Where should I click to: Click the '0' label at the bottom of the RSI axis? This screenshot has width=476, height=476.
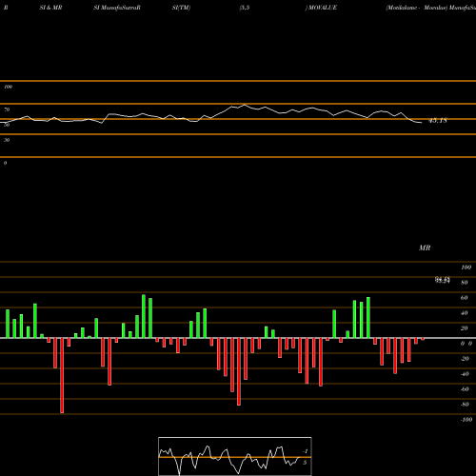(x=5, y=163)
